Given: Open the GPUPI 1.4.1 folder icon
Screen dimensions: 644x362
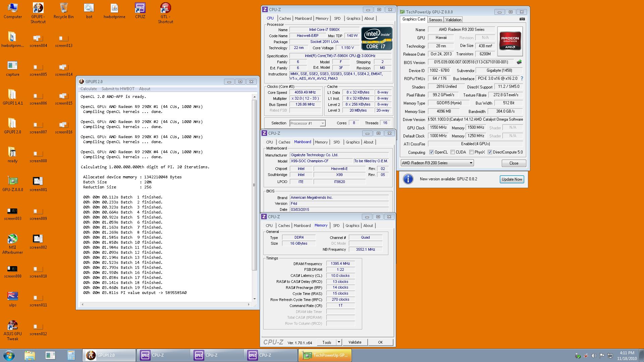Looking at the screenshot, I should point(12,97).
